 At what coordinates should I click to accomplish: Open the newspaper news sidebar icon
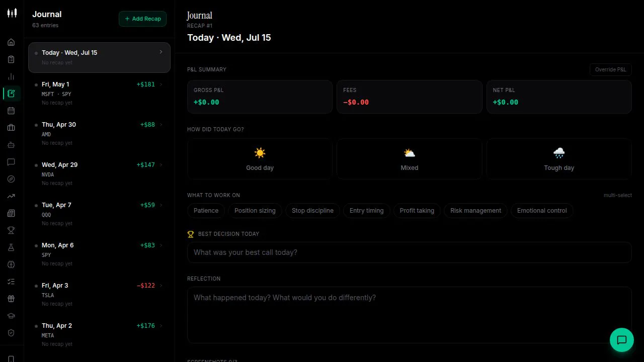tap(11, 213)
